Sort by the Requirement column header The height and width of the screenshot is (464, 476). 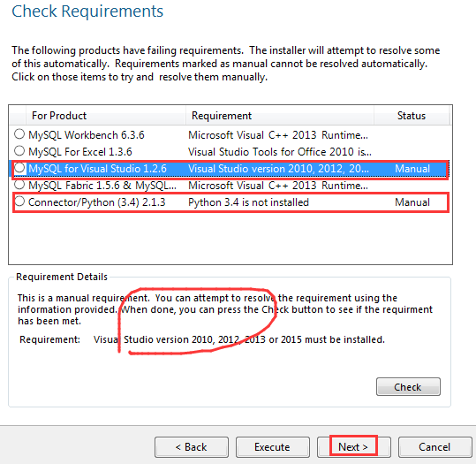tap(280, 116)
